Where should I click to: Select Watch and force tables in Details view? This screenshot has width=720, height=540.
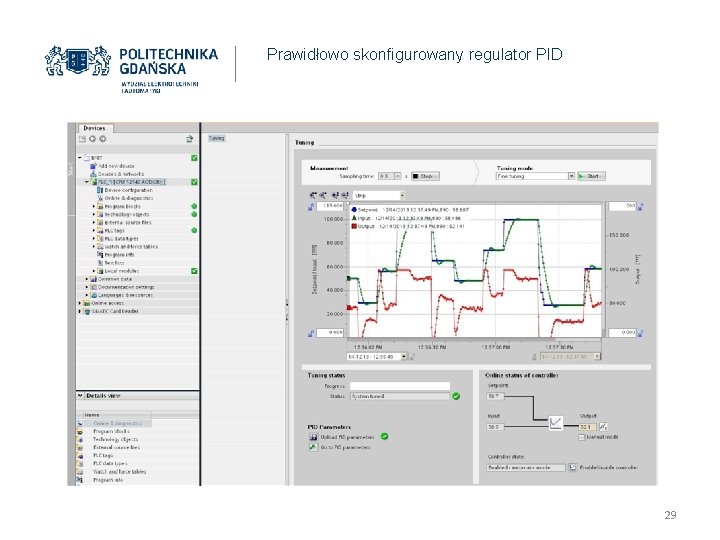point(119,472)
